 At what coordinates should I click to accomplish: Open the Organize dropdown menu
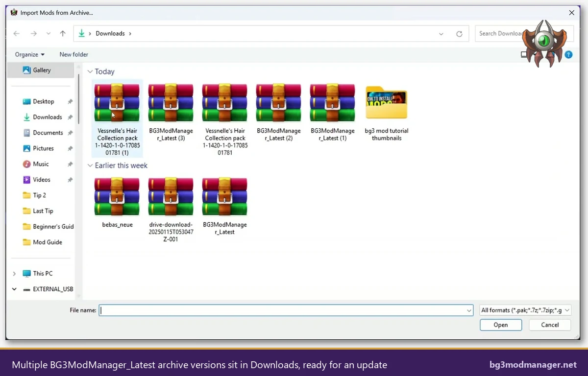[30, 54]
